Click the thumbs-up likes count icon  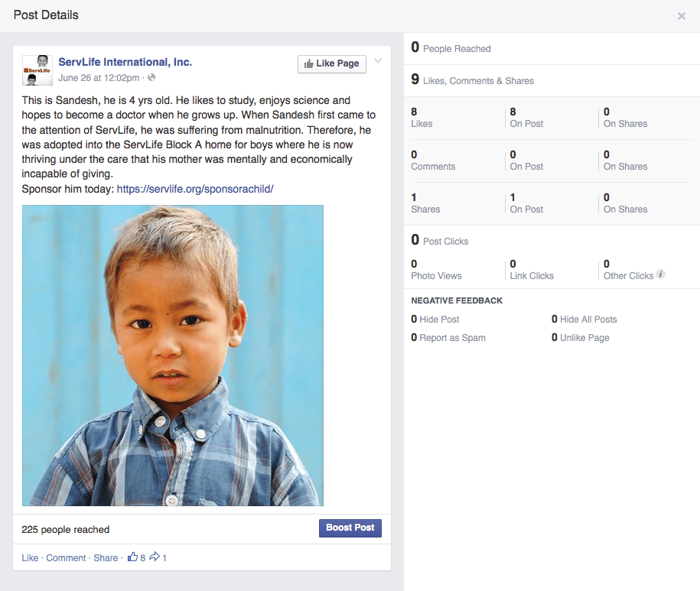click(133, 557)
